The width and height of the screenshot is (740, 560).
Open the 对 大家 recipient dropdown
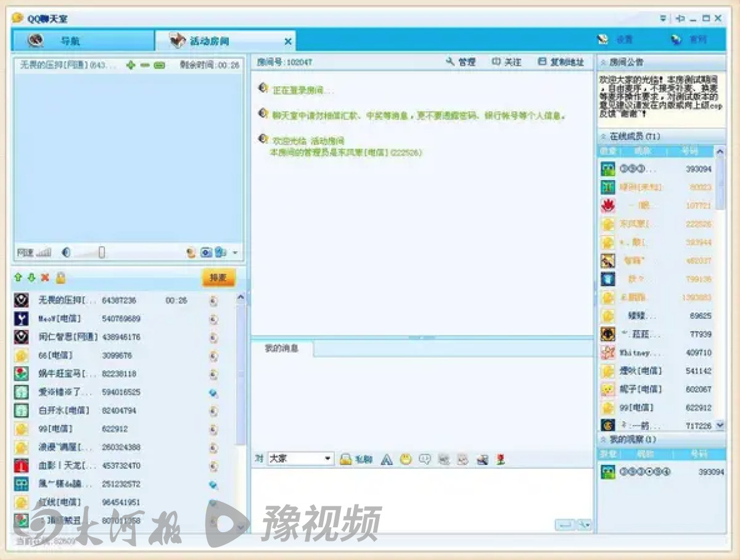(x=301, y=459)
